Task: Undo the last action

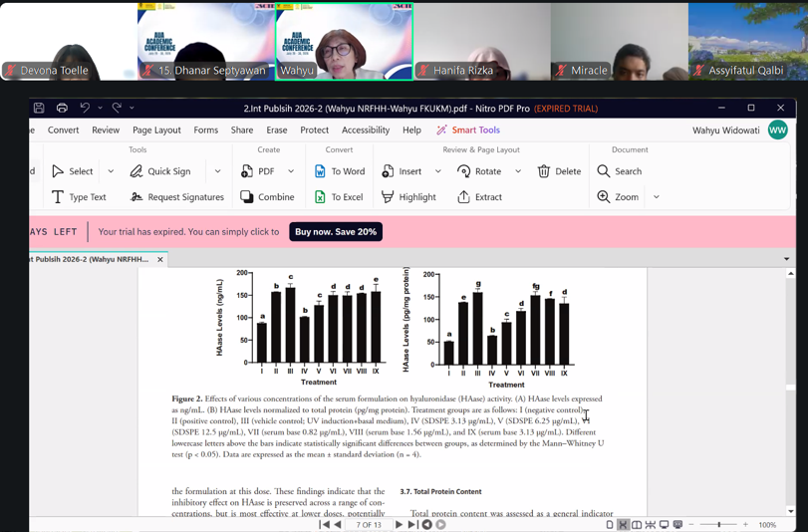Action: pyautogui.click(x=85, y=108)
